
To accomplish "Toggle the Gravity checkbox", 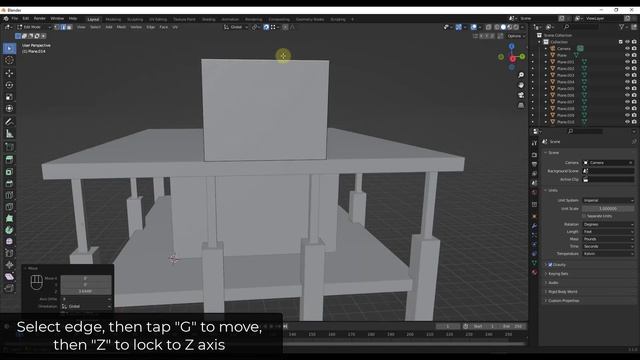I will 550,265.
